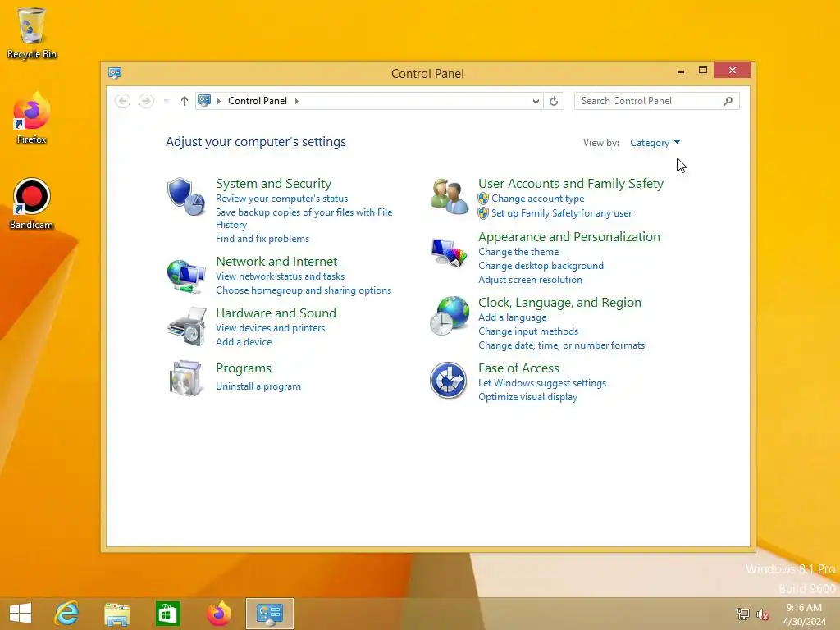Click View devices and printers
The width and height of the screenshot is (840, 630).
(x=270, y=328)
